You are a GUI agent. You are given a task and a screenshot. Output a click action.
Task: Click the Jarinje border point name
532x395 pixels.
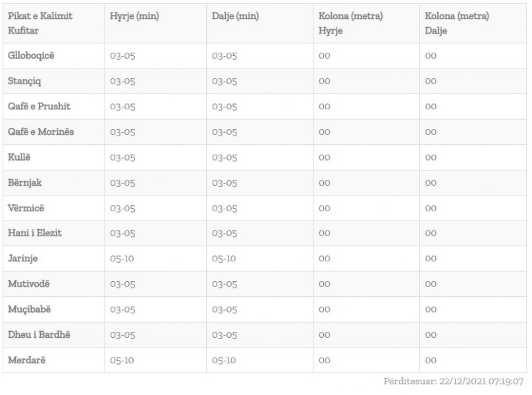pyautogui.click(x=24, y=259)
